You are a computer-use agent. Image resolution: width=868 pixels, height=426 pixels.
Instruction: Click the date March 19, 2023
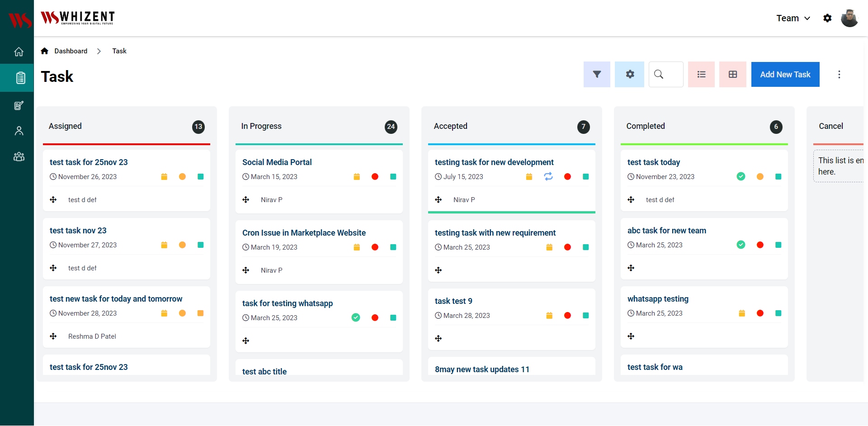(x=274, y=247)
